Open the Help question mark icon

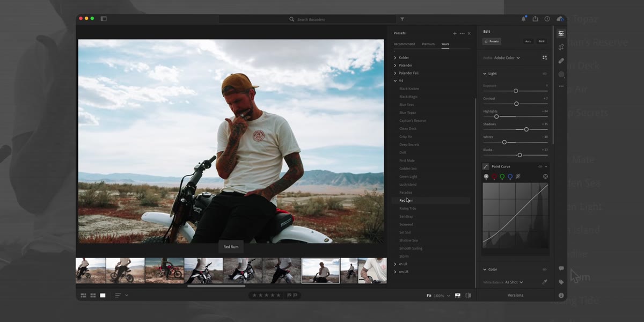click(547, 19)
